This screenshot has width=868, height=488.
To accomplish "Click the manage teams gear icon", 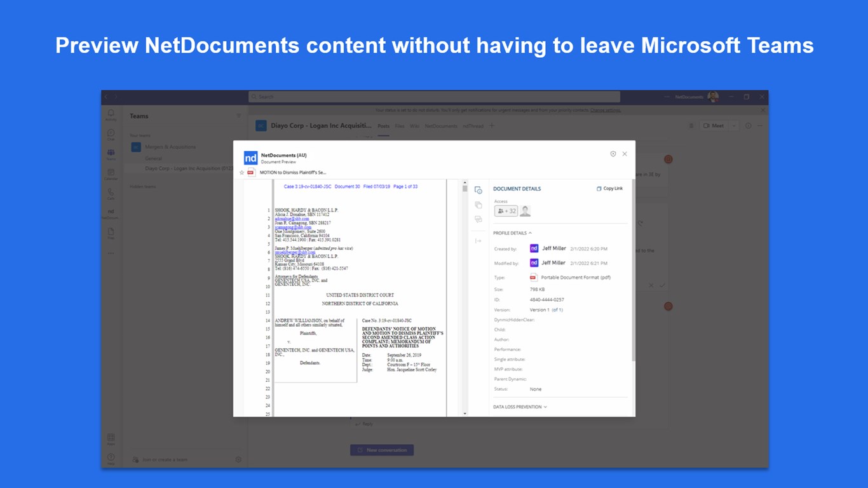I will [x=238, y=459].
